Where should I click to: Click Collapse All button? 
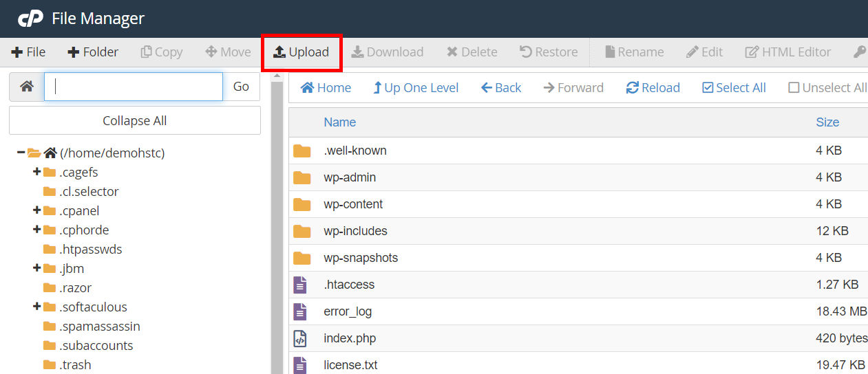pos(135,120)
